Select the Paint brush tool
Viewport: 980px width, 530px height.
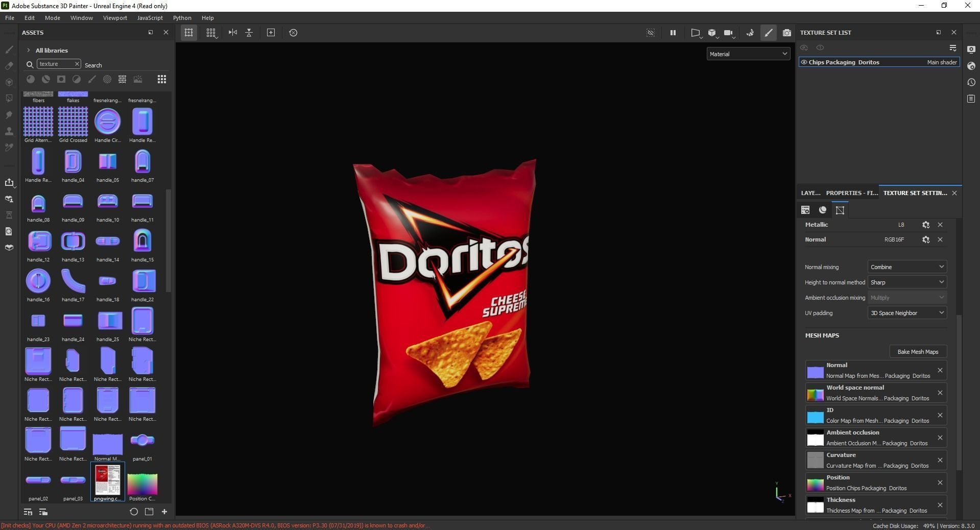(x=9, y=50)
